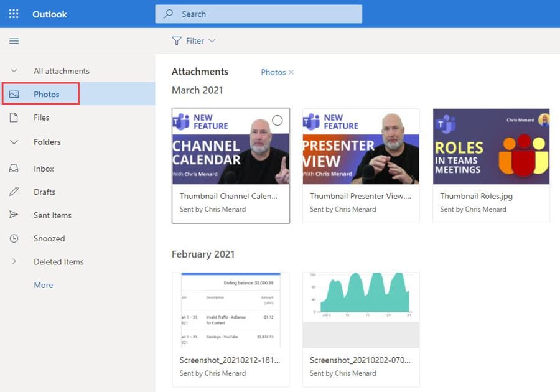Click the Filter funnel icon
This screenshot has width=560, height=392.
click(x=177, y=40)
